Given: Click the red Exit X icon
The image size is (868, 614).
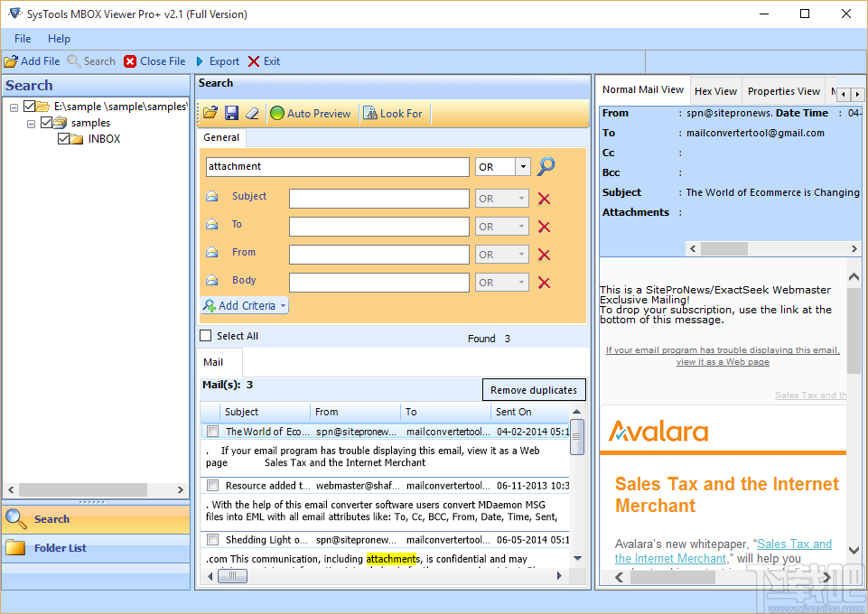Looking at the screenshot, I should click(x=254, y=61).
